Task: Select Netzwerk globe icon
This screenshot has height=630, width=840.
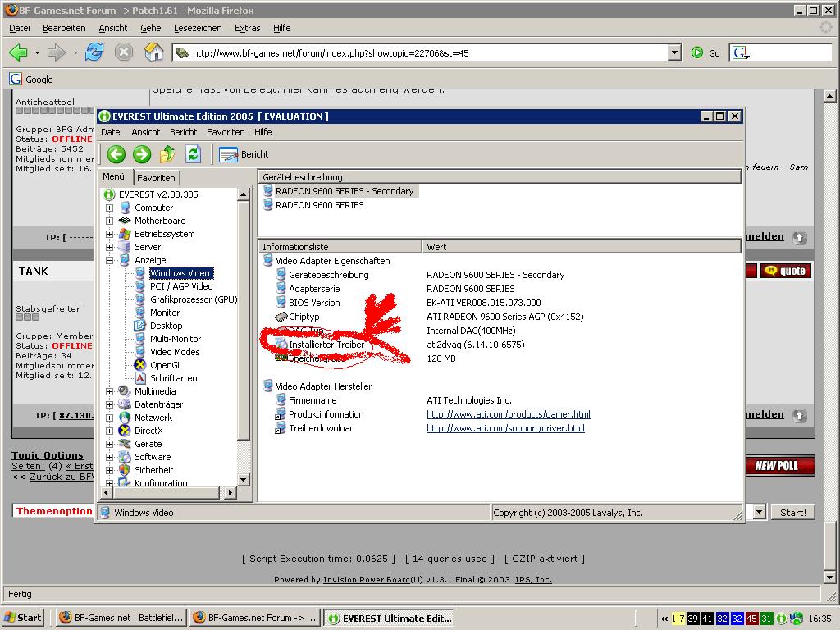Action: (x=125, y=418)
